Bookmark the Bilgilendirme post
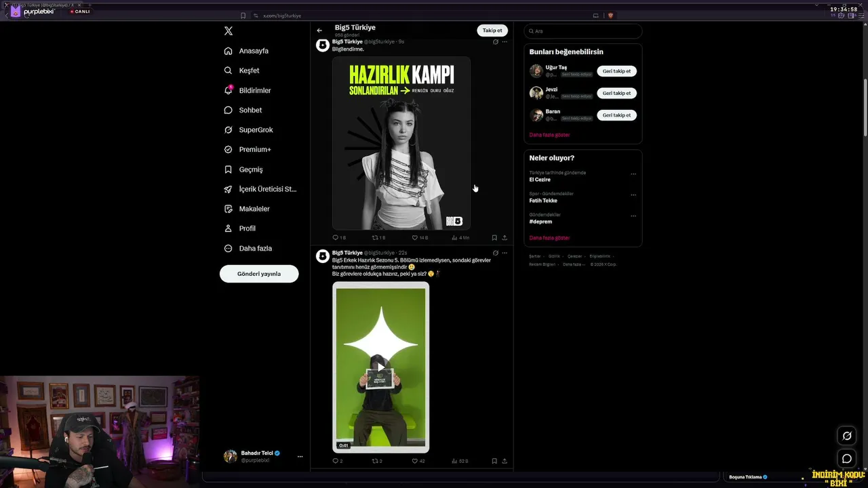Viewport: 868px width, 488px height. (x=494, y=238)
